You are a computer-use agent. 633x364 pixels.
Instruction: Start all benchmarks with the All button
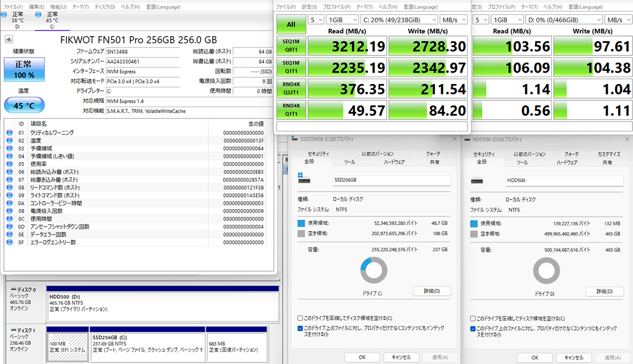291,25
